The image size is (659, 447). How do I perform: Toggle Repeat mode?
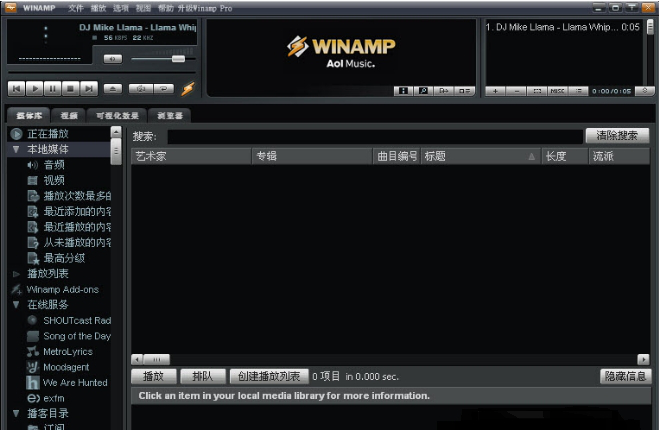[x=163, y=89]
